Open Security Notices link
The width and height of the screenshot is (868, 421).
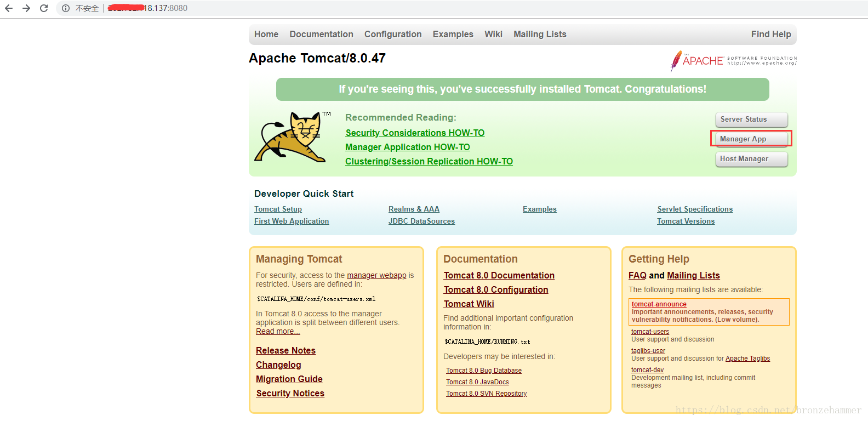(x=290, y=393)
